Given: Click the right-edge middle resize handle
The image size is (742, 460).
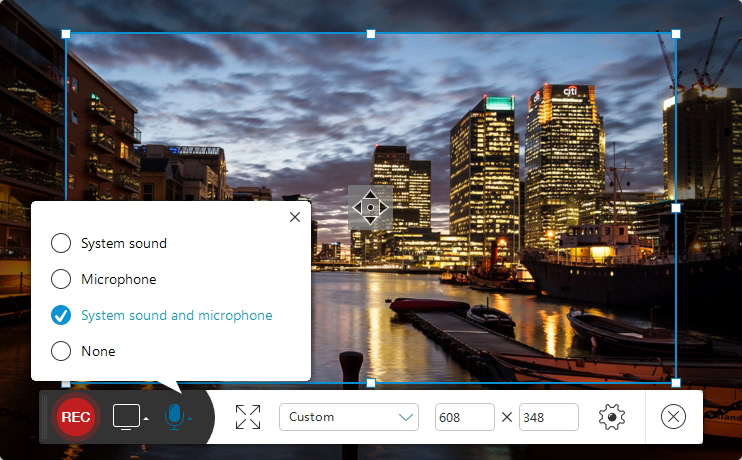Looking at the screenshot, I should (x=676, y=208).
